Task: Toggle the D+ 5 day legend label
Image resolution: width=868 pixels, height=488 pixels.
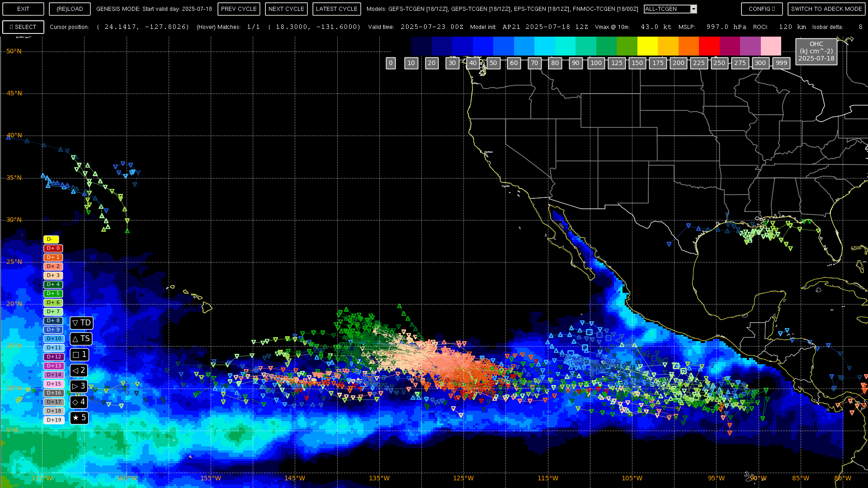Action: tap(53, 294)
